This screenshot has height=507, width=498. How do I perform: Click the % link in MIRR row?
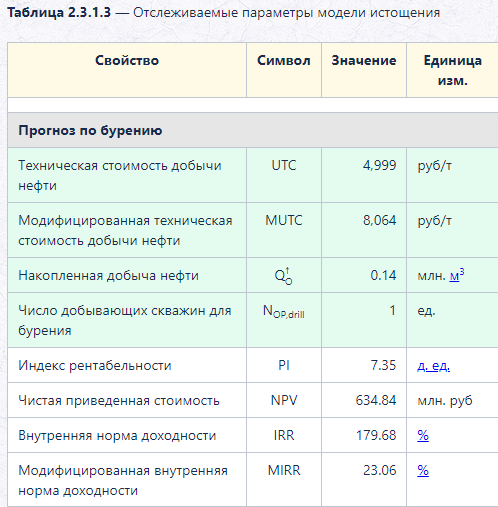coord(423,470)
